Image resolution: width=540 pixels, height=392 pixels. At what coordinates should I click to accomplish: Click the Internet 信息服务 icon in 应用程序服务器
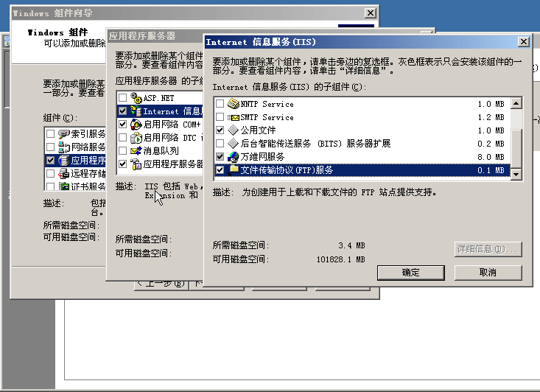136,111
